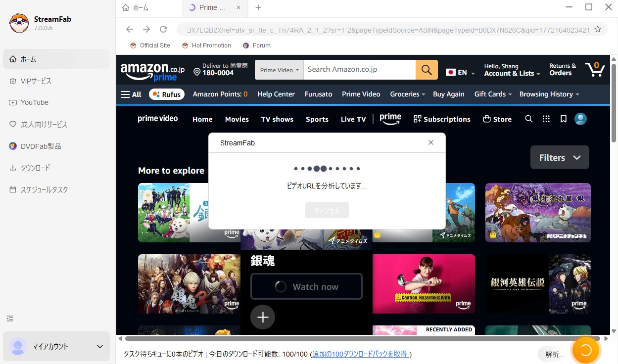
Task: Click the plus button on the 銀魂 card
Action: click(263, 317)
